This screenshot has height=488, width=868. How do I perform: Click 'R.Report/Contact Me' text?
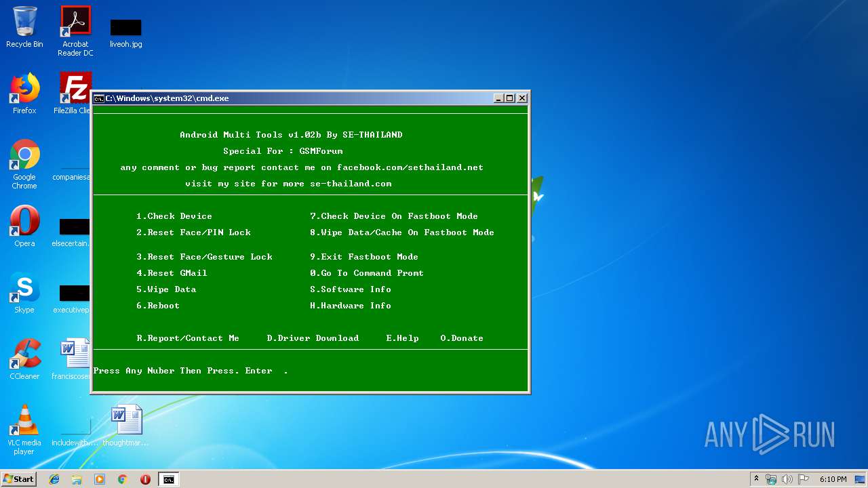tap(188, 338)
